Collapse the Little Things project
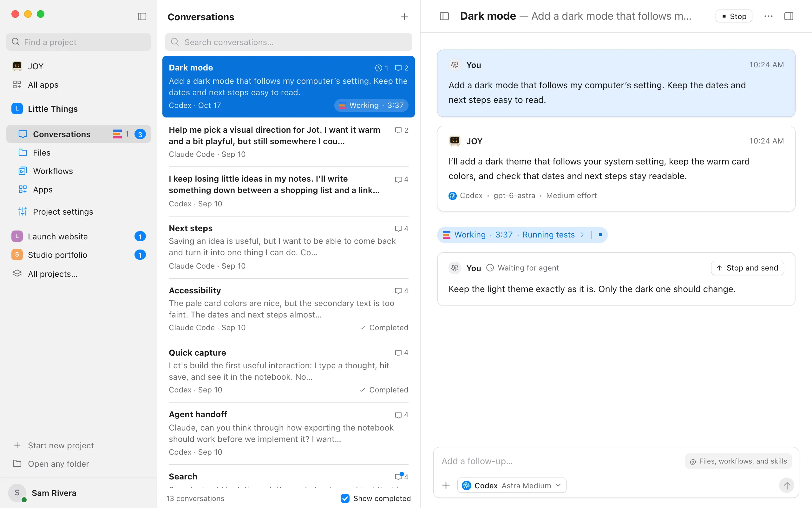The width and height of the screenshot is (812, 508). pyautogui.click(x=79, y=109)
